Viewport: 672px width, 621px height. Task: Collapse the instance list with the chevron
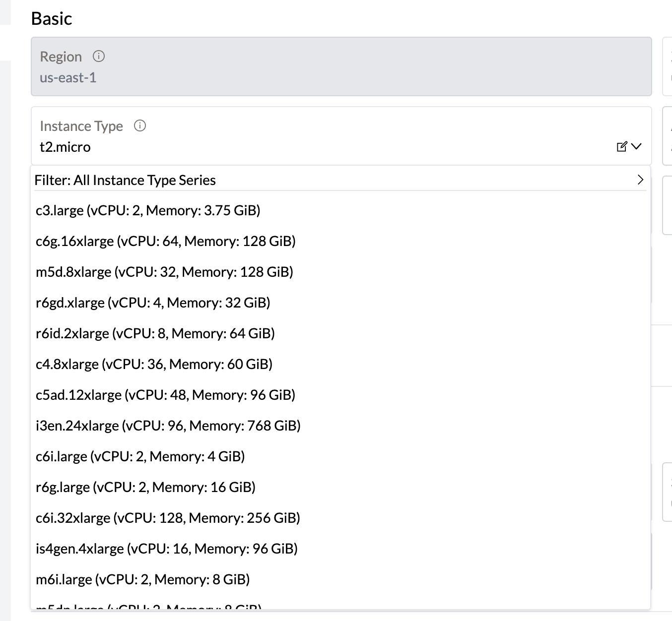click(637, 146)
